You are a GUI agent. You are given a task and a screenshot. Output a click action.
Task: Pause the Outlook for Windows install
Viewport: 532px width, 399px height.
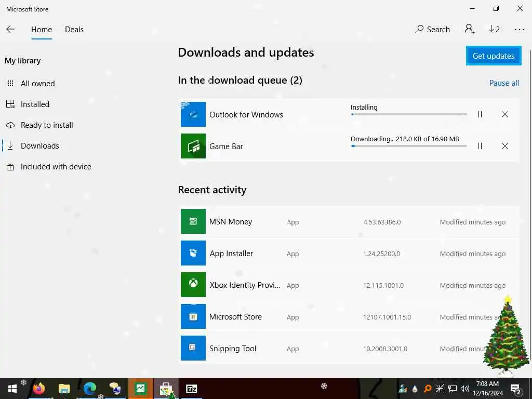tap(480, 114)
